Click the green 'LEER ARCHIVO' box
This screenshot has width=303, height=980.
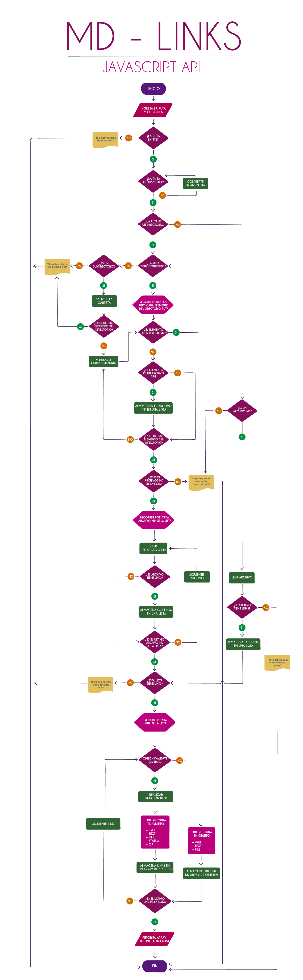[x=242, y=577]
